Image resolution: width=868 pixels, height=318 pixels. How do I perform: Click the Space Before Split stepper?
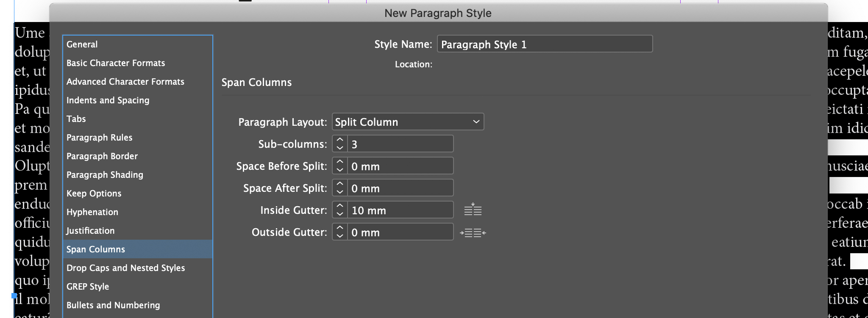click(339, 166)
